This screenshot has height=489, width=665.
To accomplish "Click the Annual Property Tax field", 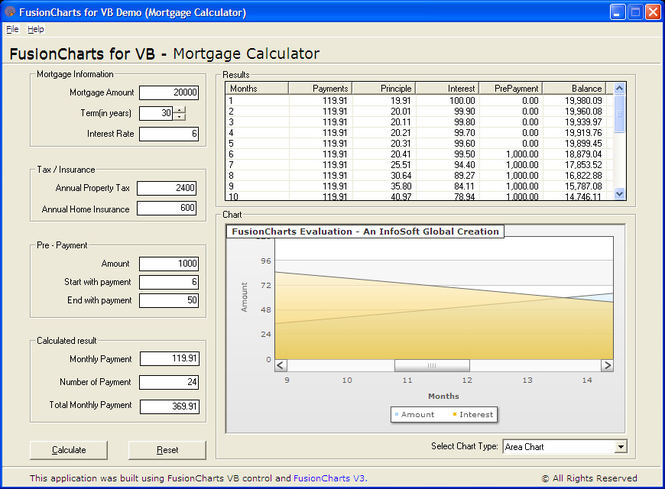I will (x=167, y=188).
